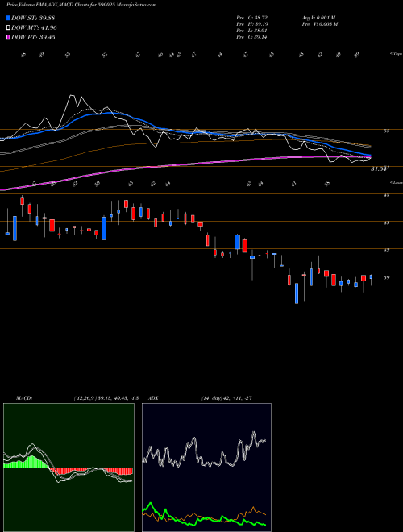Viewport: 403px width, 532px height.
Task: Click the ADX (14 day) parameter values
Action: coord(226,398)
